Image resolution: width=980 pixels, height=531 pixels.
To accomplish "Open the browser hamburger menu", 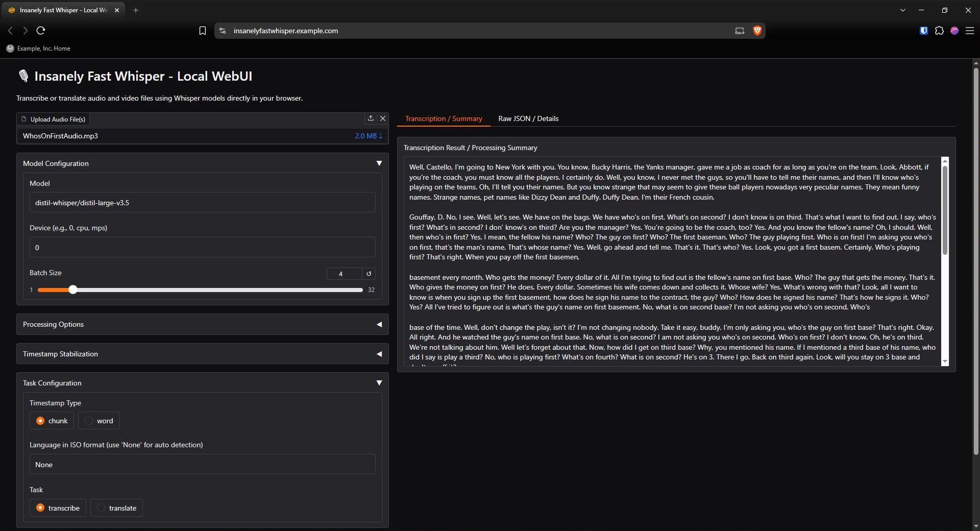I will (970, 31).
